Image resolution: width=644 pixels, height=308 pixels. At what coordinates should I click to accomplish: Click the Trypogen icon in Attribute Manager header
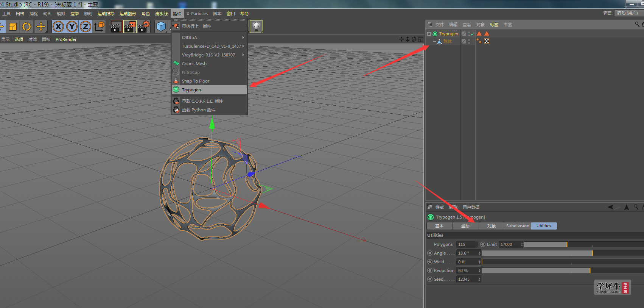pyautogui.click(x=431, y=217)
